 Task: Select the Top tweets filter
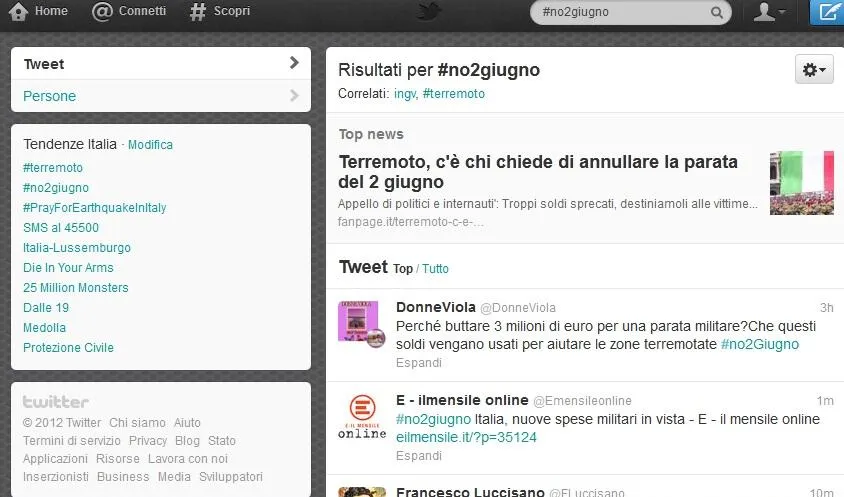click(x=402, y=269)
